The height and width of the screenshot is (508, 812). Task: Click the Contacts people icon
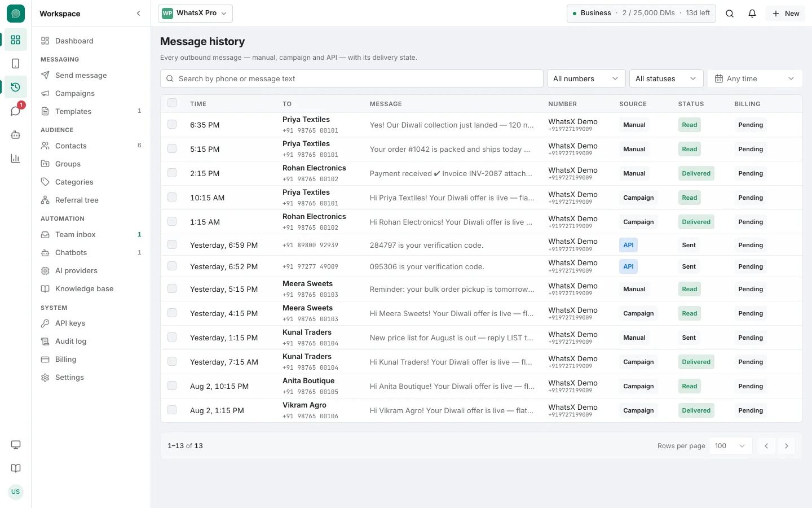point(45,146)
